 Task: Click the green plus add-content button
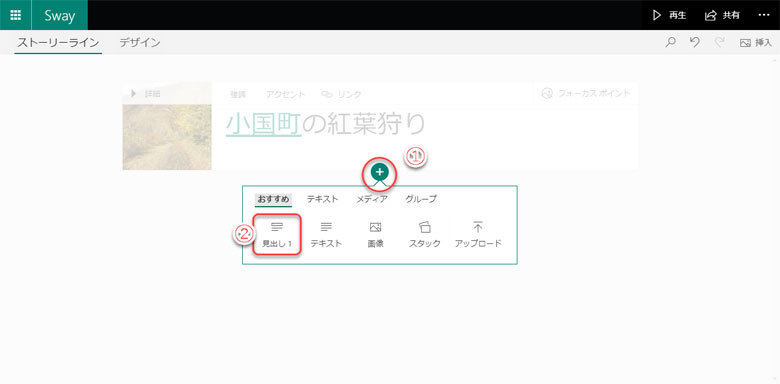click(380, 172)
